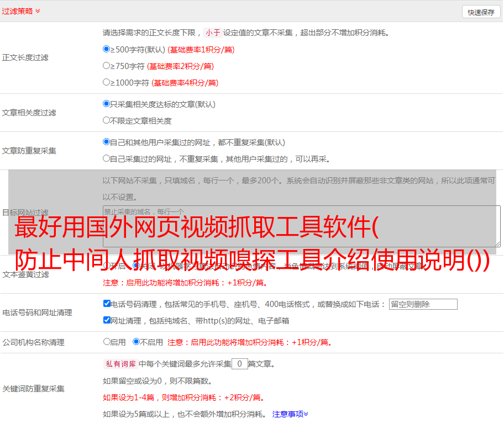Click the 快速保存 button

point(481,12)
